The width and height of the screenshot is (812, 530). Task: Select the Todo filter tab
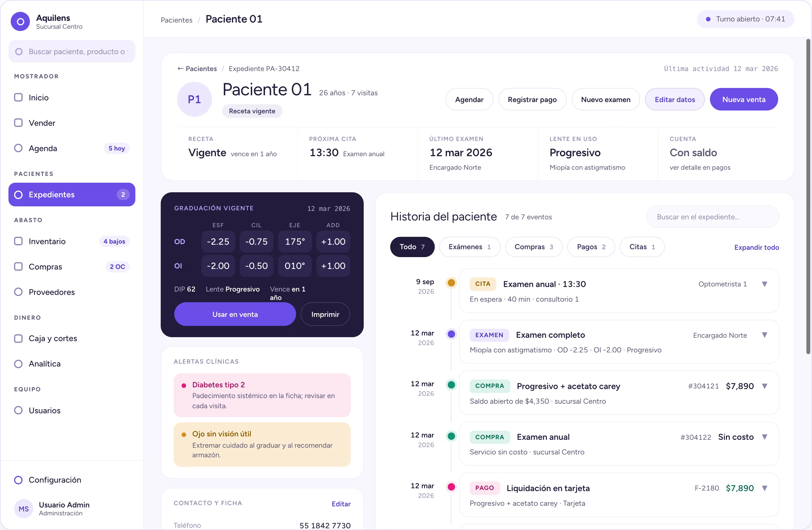pyautogui.click(x=412, y=247)
